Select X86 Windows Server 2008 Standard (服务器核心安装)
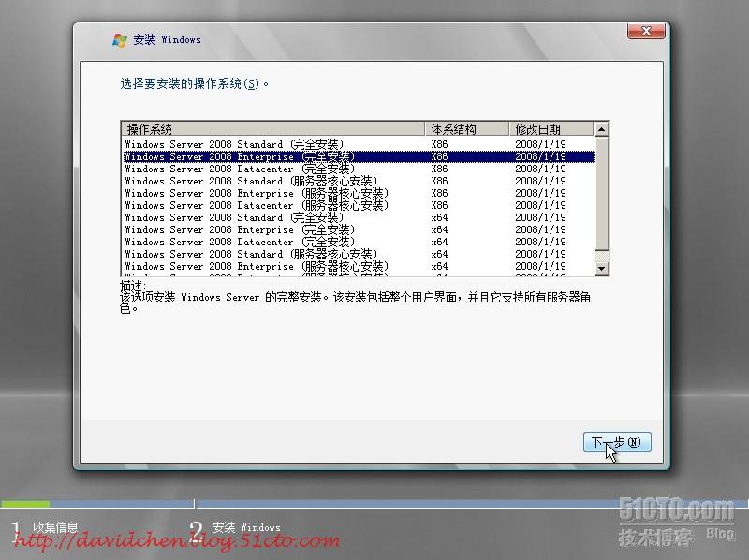Screen dimensions: 749x560 click(x=359, y=181)
